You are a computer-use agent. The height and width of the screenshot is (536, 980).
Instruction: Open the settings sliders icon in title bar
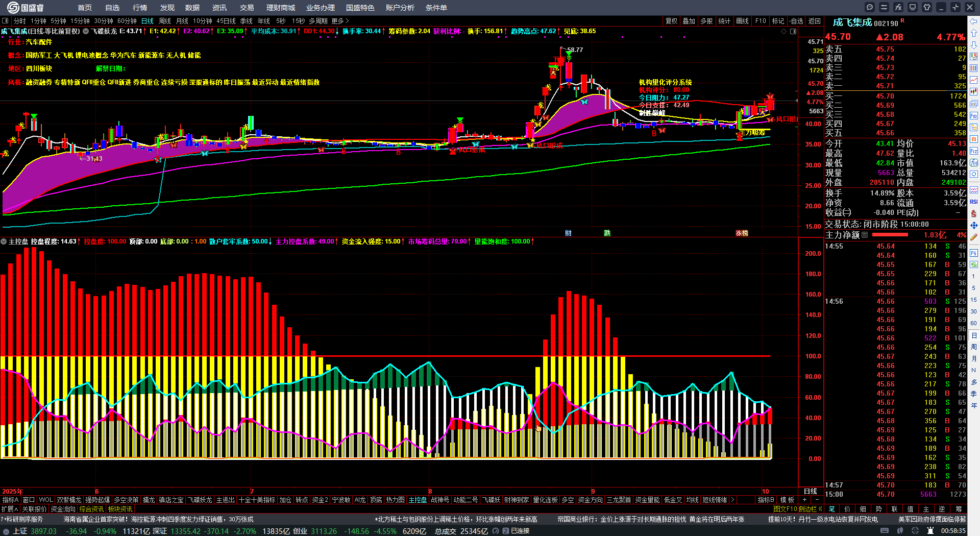(x=884, y=7)
